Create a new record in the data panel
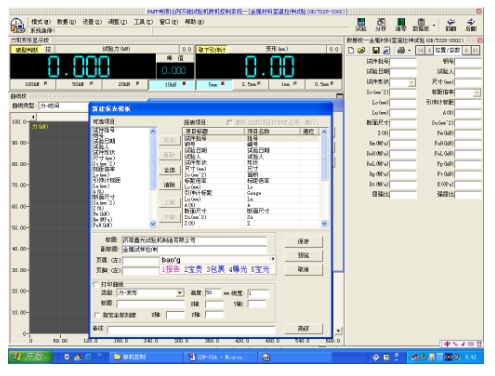 (351, 50)
